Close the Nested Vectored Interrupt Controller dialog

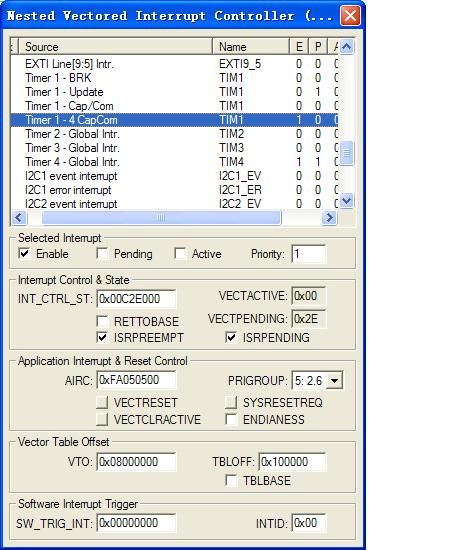(350, 16)
